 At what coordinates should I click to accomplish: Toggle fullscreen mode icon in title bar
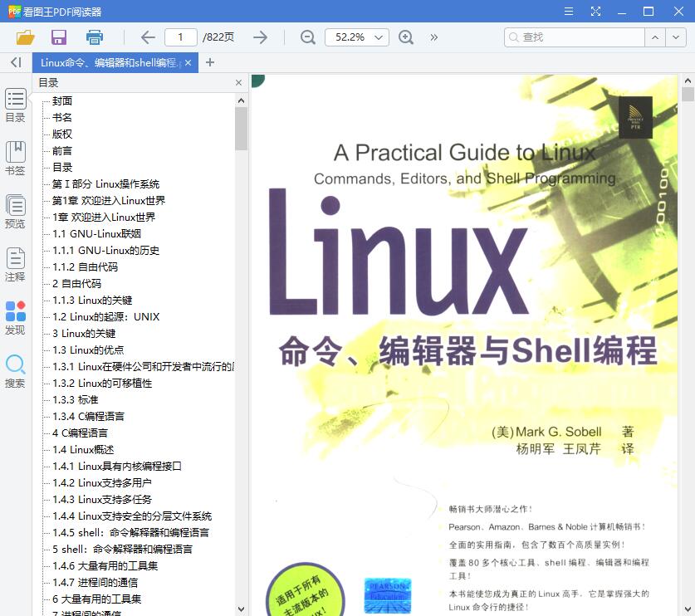(x=595, y=11)
